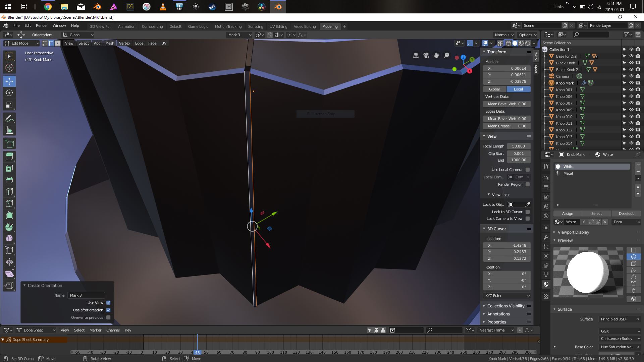Viewport: 644px width, 362px height.
Task: Click the viewport pan hand icon
Action: 436,55
